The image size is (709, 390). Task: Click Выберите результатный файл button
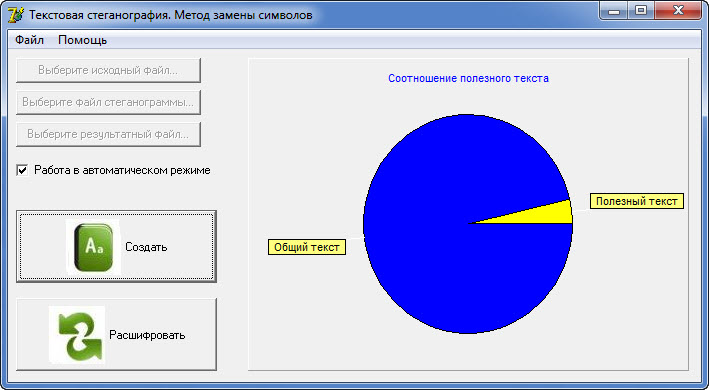click(108, 134)
